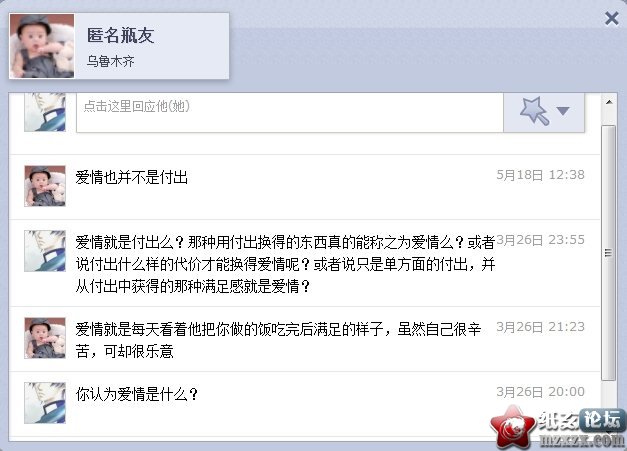Click the timestamp 5月18日 12:38
Screen dimensions: 627x451
540,175
